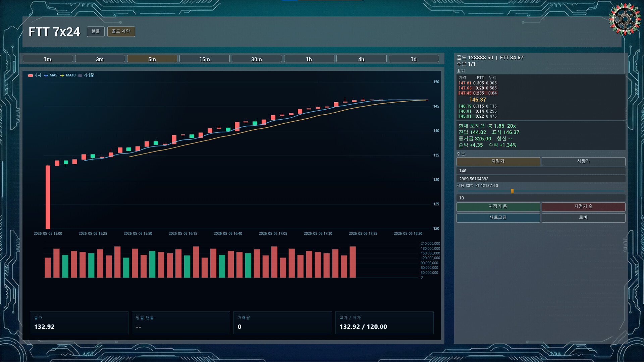Viewport: 644px width, 362px height.
Task: Open the gear emblem in the top corner
Action: [x=625, y=19]
